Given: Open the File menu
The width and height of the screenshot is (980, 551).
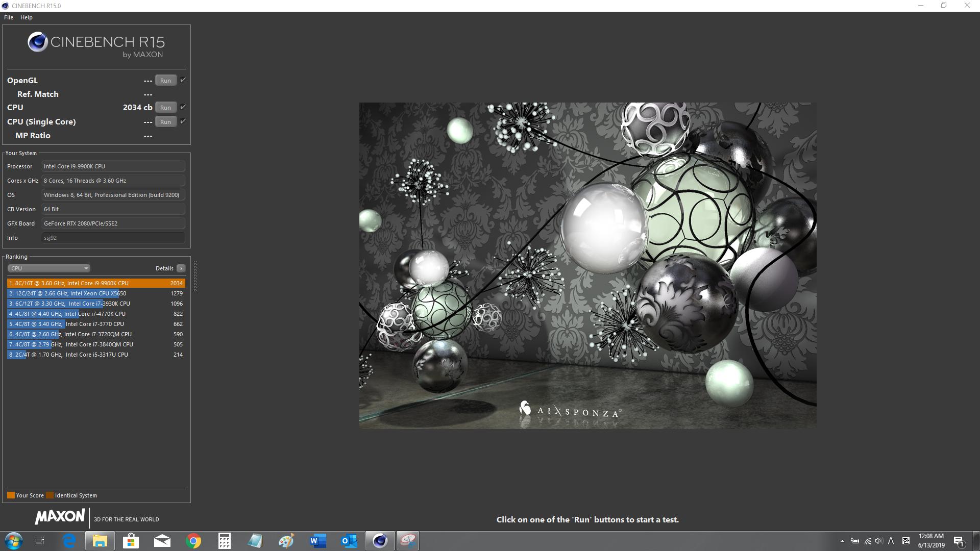Looking at the screenshot, I should [9, 17].
